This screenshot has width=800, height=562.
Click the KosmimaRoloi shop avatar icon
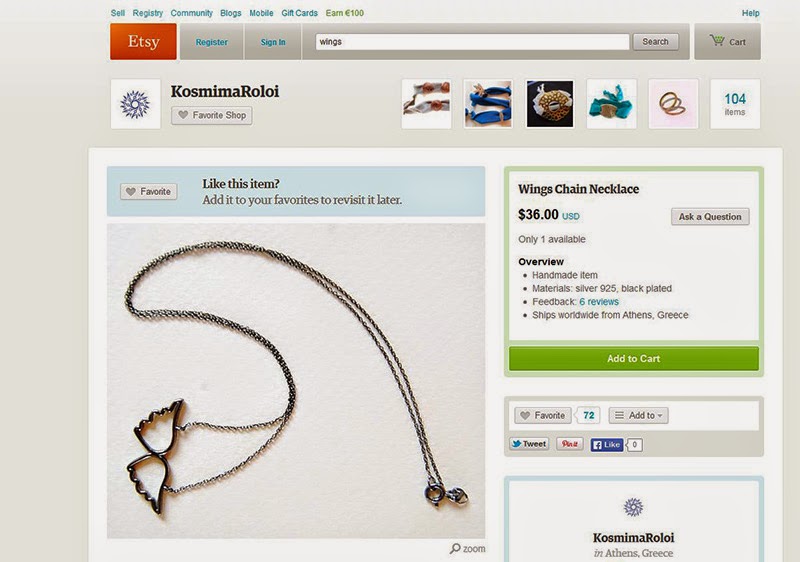tap(135, 104)
